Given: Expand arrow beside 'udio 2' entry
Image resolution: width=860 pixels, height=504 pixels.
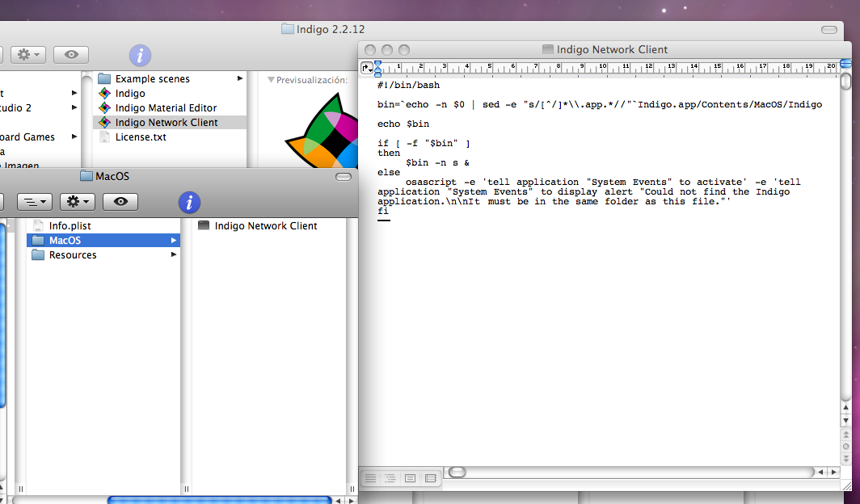Looking at the screenshot, I should (74, 107).
